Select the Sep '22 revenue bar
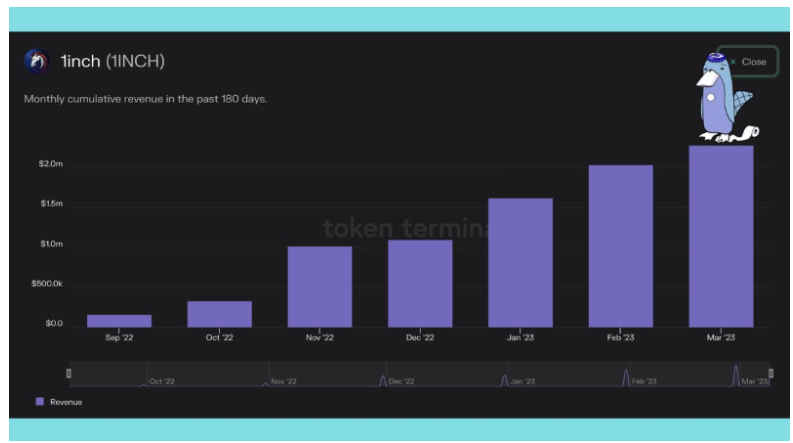Image resolution: width=793 pixels, height=443 pixels. [x=119, y=321]
